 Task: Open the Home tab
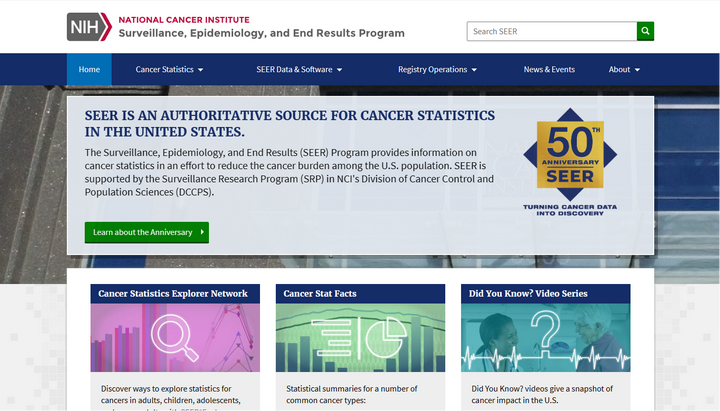click(x=89, y=69)
